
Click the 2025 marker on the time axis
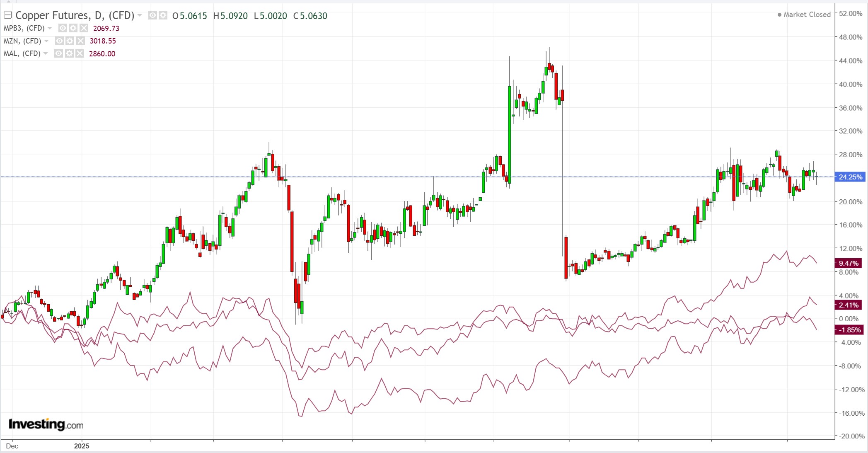[82, 446]
